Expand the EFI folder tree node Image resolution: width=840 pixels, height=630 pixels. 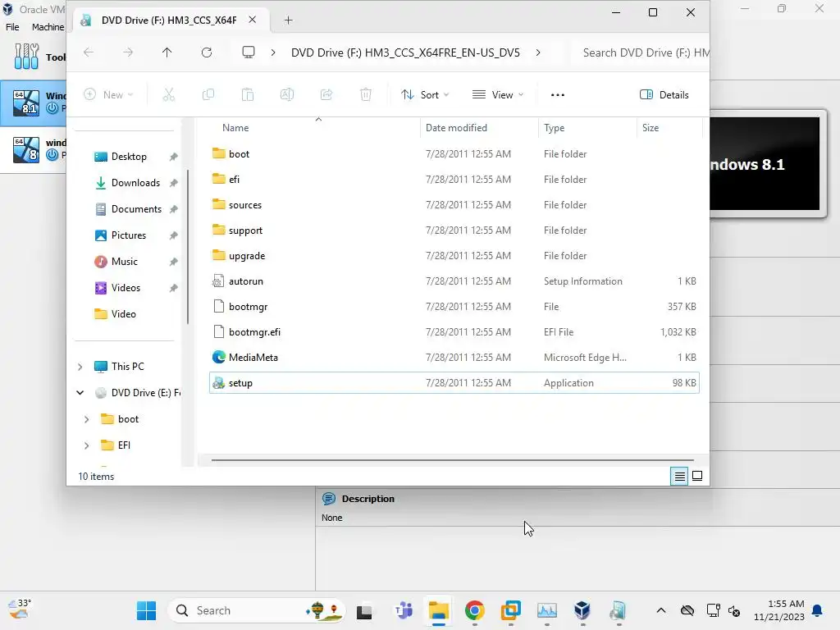coord(86,445)
